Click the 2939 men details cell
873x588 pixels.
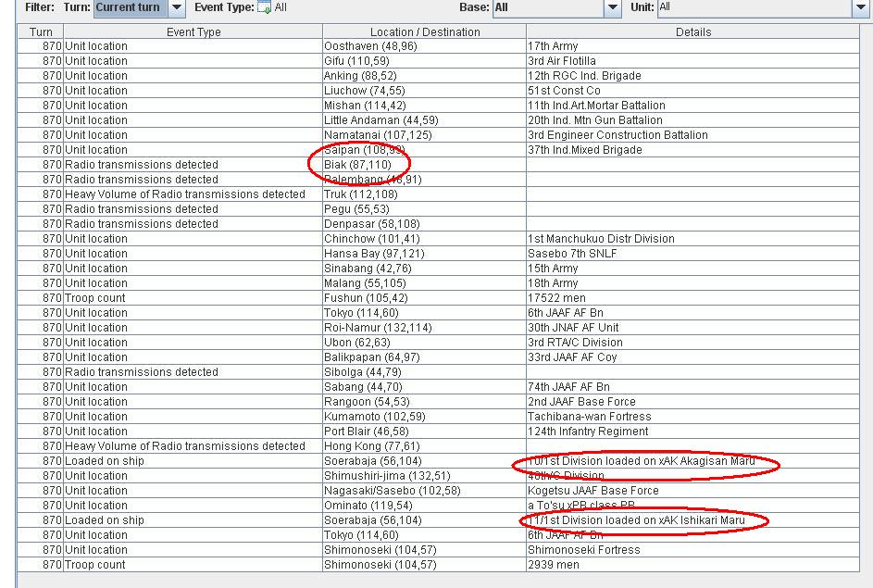coord(692,565)
